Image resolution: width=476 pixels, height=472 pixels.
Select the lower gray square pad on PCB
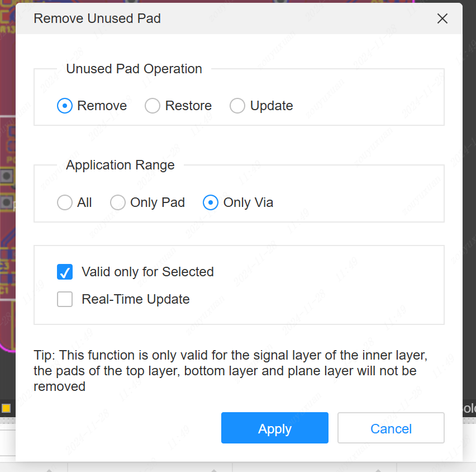click(7, 202)
